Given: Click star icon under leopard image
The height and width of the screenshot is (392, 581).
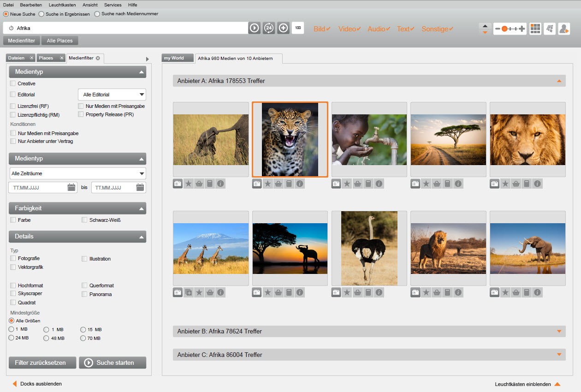Looking at the screenshot, I should pyautogui.click(x=267, y=184).
